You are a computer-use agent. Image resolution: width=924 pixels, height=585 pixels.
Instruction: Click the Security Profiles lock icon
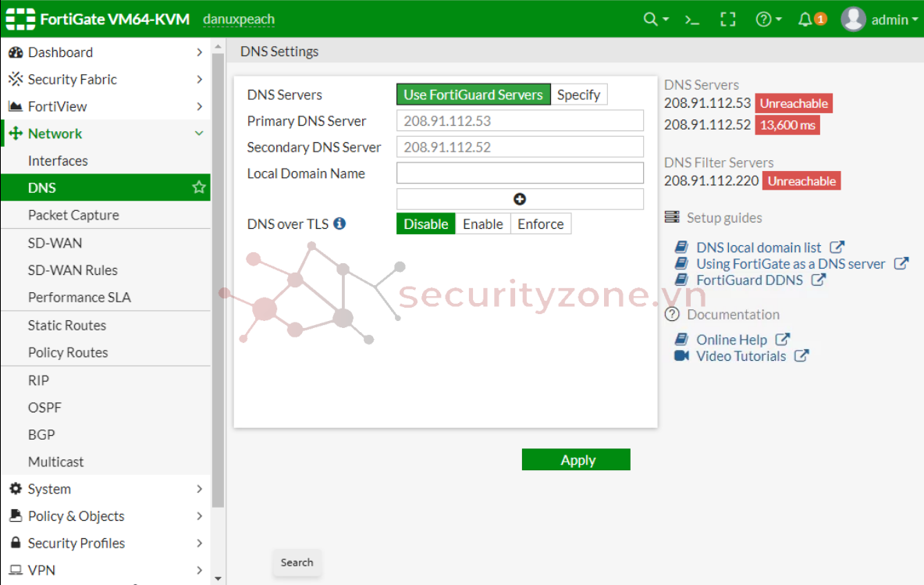tap(16, 543)
